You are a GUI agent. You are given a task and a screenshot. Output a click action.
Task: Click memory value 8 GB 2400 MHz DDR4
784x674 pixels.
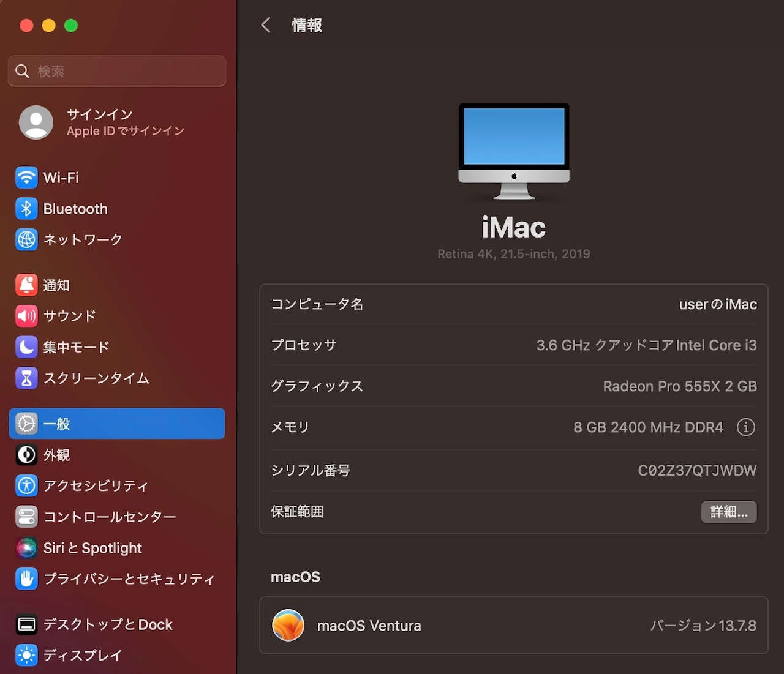tap(648, 427)
